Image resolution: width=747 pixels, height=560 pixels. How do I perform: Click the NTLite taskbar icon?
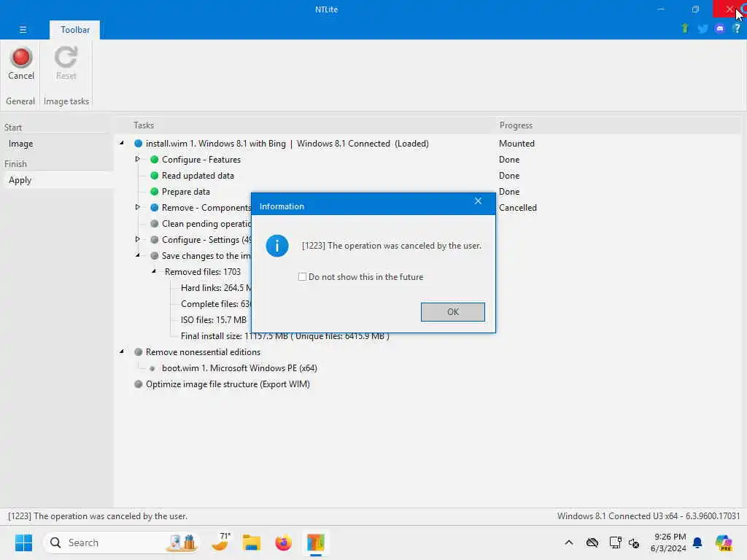(315, 542)
